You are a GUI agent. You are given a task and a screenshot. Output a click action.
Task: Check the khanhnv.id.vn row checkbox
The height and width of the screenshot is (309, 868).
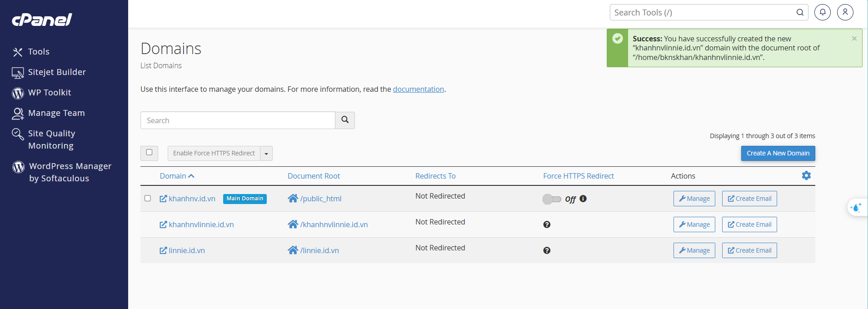(148, 198)
